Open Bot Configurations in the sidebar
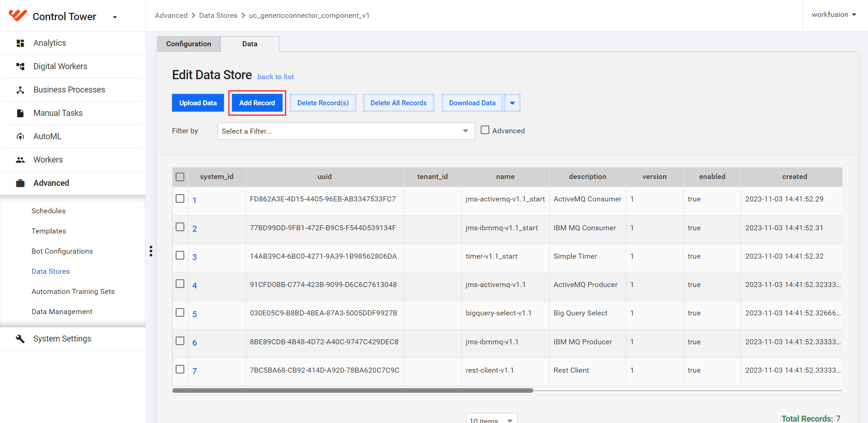Image resolution: width=868 pixels, height=423 pixels. pyautogui.click(x=62, y=251)
